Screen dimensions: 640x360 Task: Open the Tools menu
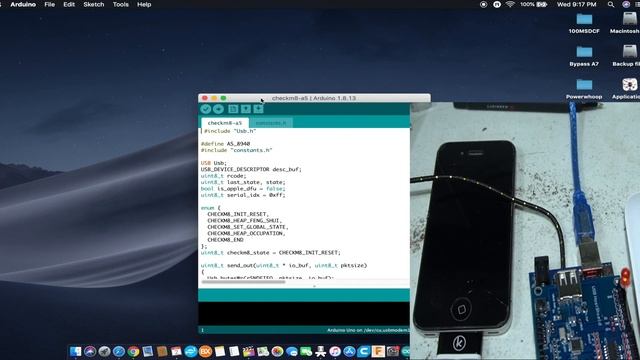click(x=120, y=4)
